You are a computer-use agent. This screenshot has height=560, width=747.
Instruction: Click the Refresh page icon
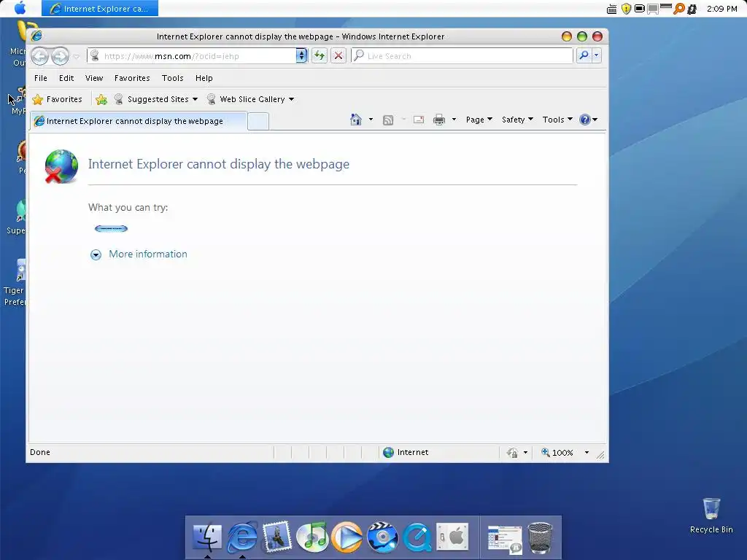[320, 55]
